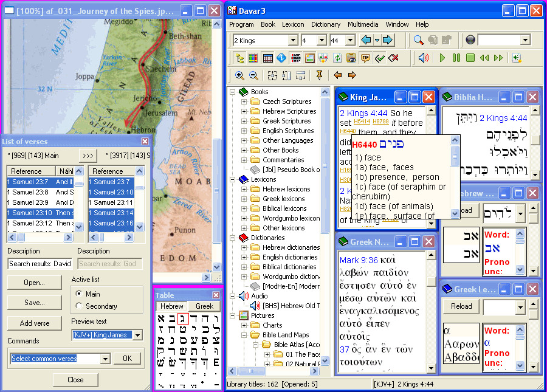Viewport: 547px width, 392px height.
Task: Open the Preview text King James dropdown
Action: point(138,335)
